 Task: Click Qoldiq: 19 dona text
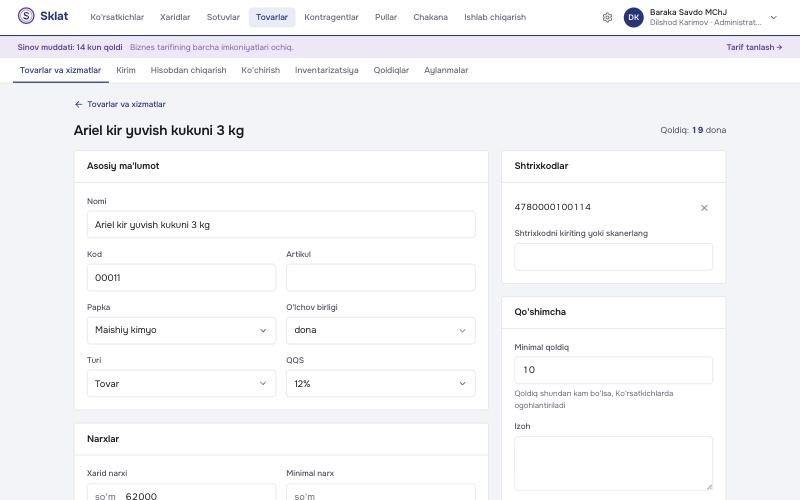tap(693, 130)
